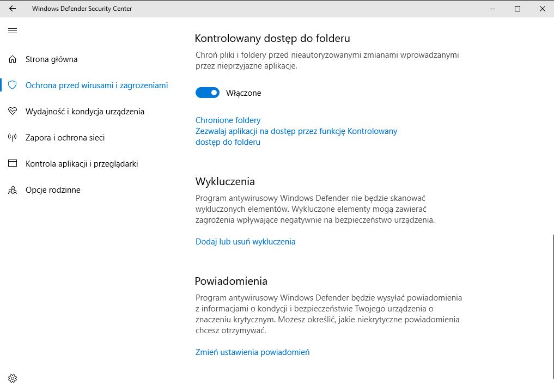This screenshot has height=392, width=554.
Task: Click the back arrow icon
Action: pyautogui.click(x=13, y=9)
